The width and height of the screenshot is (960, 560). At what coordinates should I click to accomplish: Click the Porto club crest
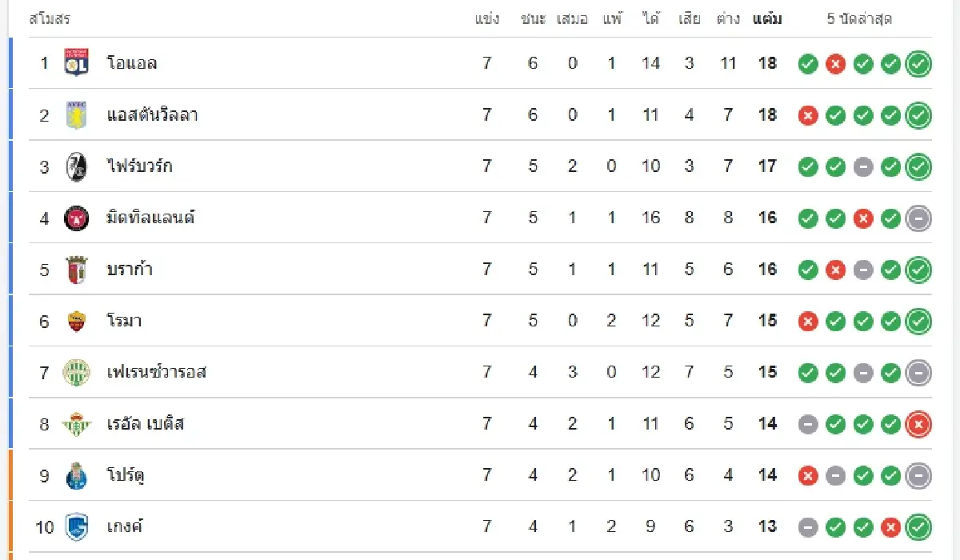76,475
